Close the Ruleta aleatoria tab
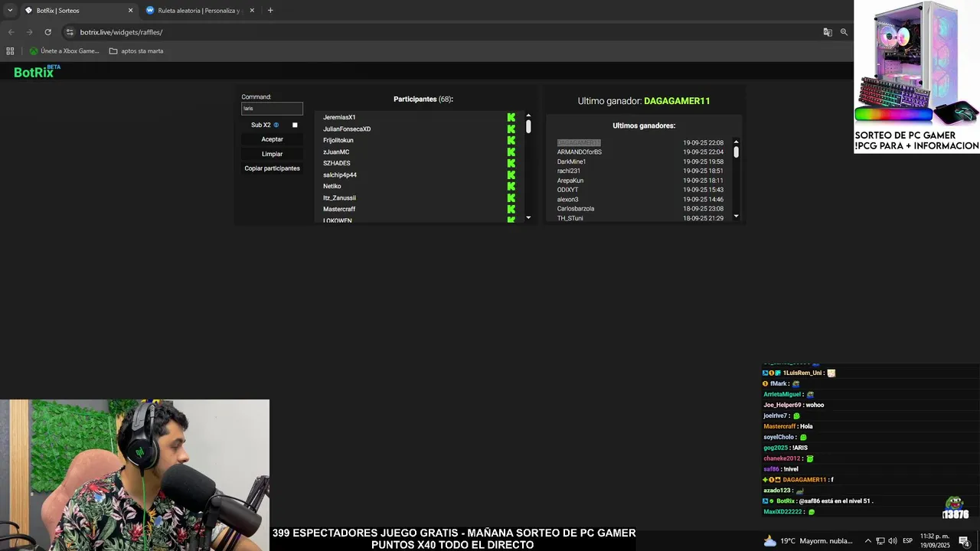This screenshot has height=551, width=980. click(252, 11)
